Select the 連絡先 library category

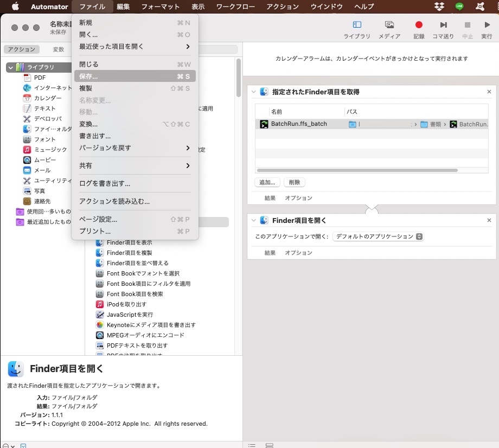coord(37,201)
